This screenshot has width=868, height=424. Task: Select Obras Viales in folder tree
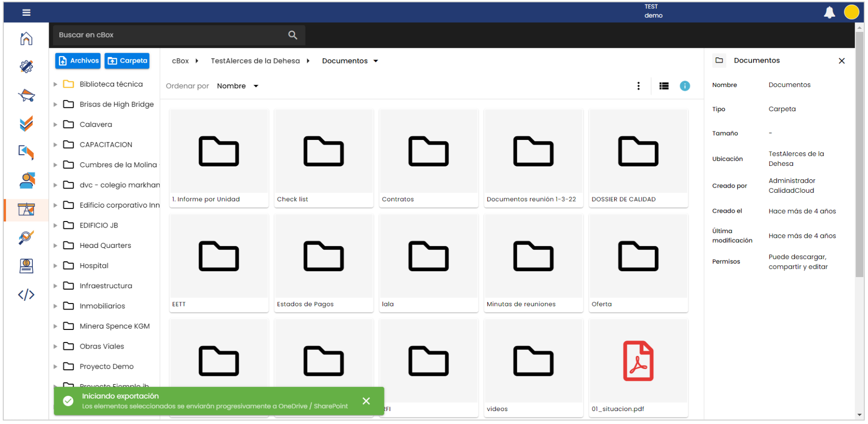pyautogui.click(x=101, y=346)
